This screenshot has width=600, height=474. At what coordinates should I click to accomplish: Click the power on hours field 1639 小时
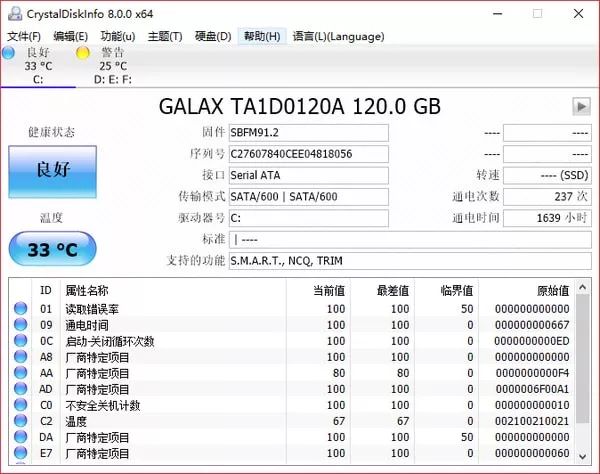point(547,218)
